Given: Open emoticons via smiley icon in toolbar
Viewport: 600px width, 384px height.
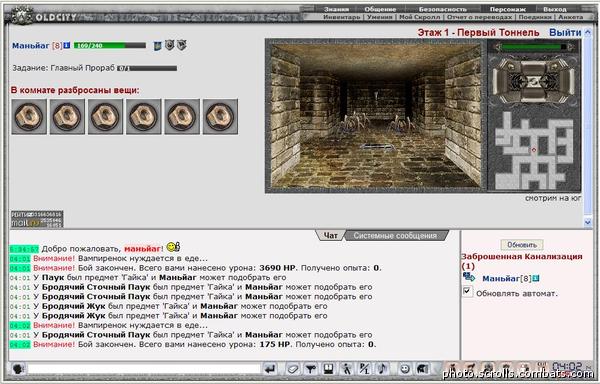Looking at the screenshot, I should click(x=404, y=369).
